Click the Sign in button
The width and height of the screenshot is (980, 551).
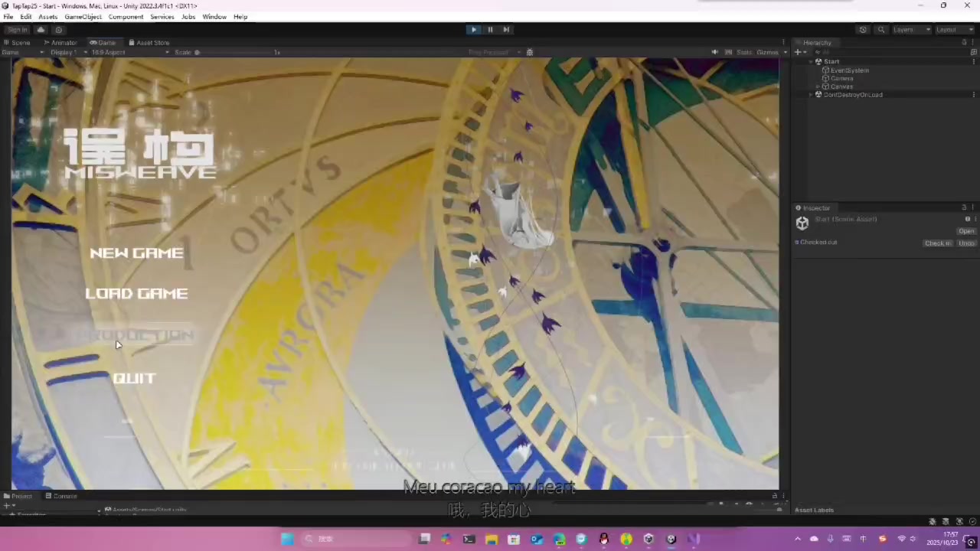coord(17,30)
